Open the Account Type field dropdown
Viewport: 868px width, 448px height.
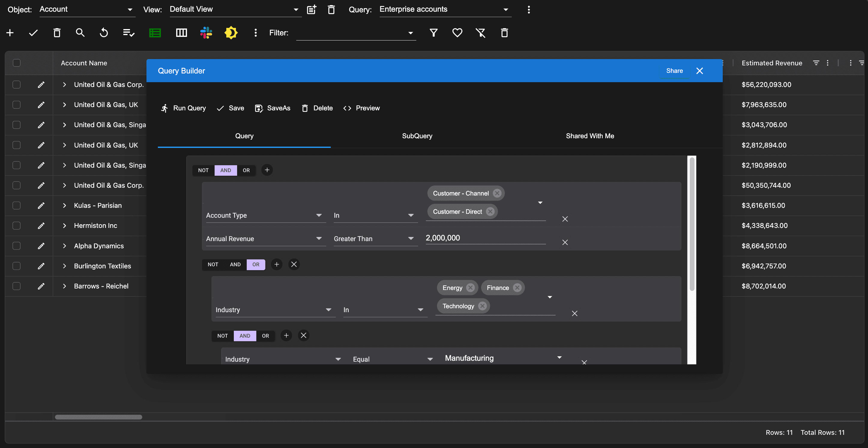click(318, 215)
